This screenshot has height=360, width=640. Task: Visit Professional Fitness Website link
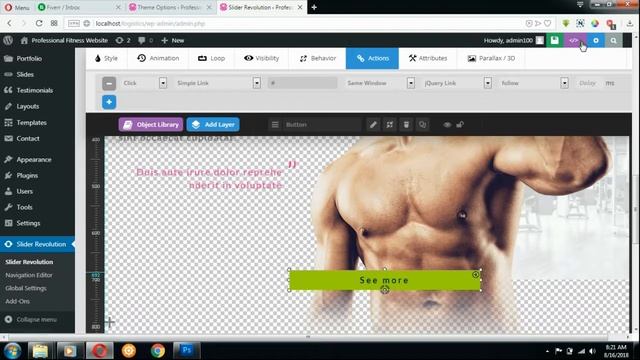[64, 40]
